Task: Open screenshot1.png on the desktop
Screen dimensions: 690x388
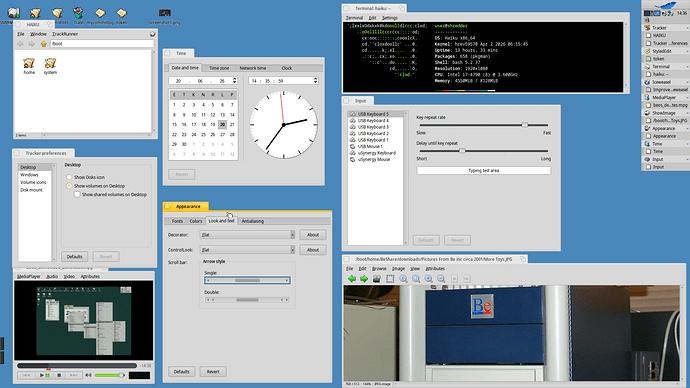Action: 165,16
